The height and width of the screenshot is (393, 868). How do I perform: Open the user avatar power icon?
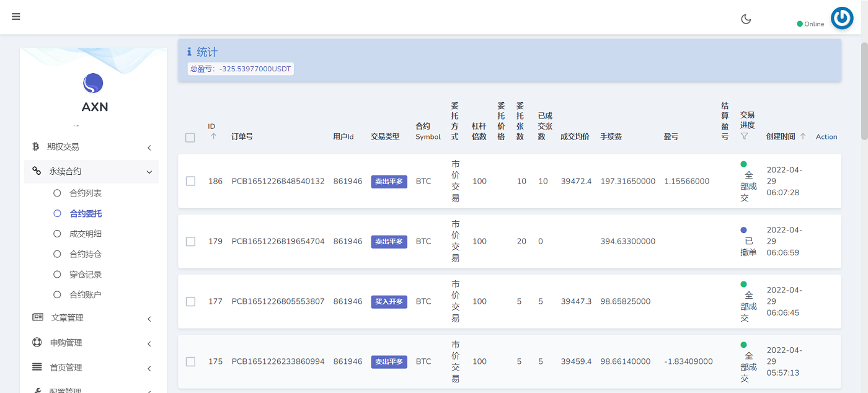[842, 19]
